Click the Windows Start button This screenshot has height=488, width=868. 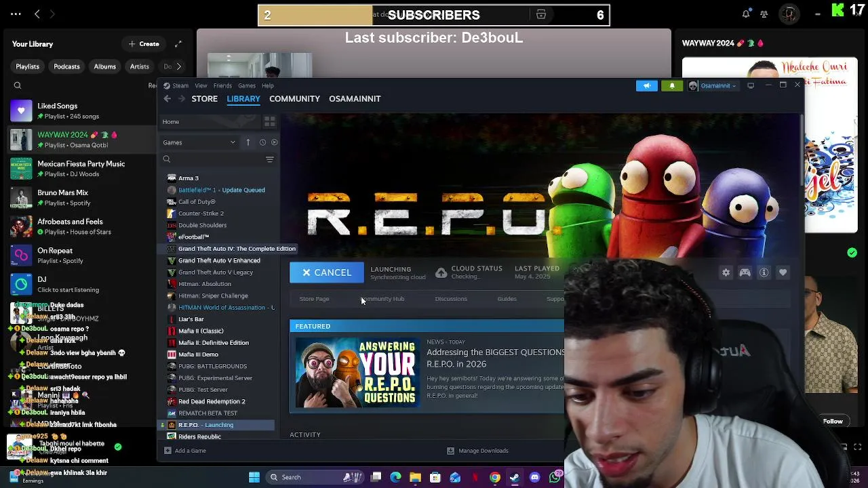(254, 477)
